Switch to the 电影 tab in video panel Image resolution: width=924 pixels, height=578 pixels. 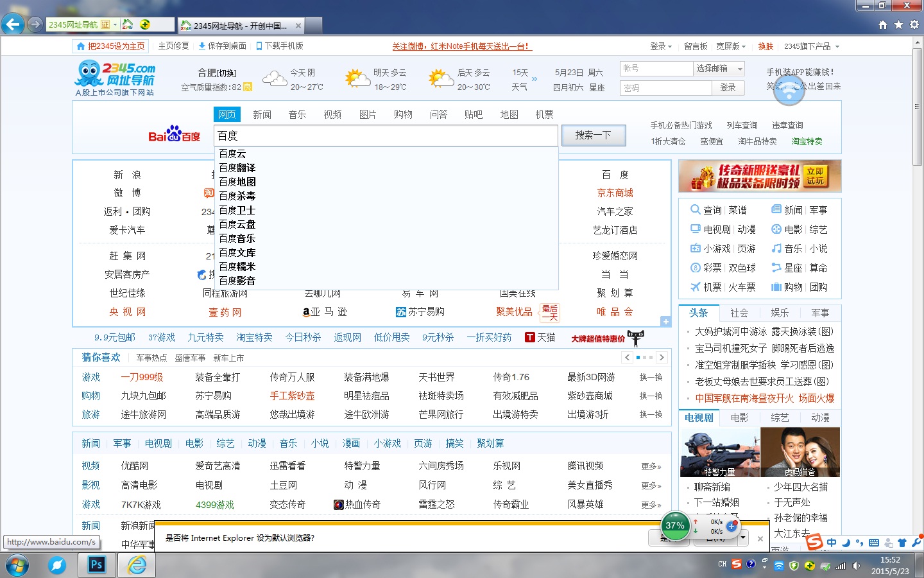tap(739, 417)
